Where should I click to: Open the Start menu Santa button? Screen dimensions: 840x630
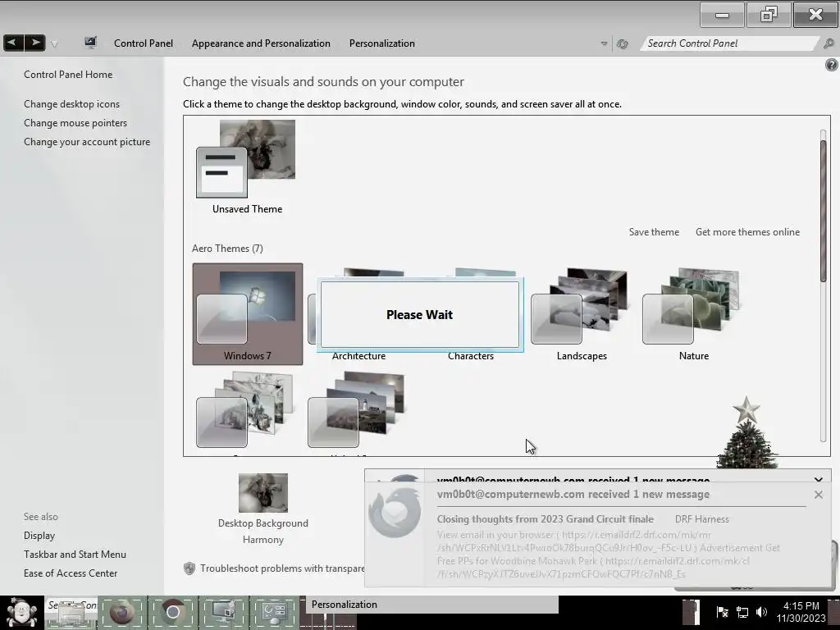coord(21,612)
